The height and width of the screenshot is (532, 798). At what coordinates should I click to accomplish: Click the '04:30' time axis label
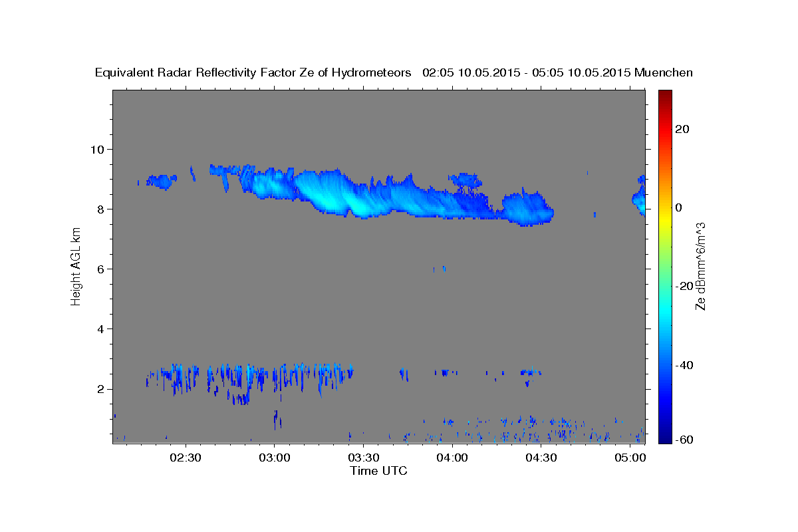click(541, 458)
